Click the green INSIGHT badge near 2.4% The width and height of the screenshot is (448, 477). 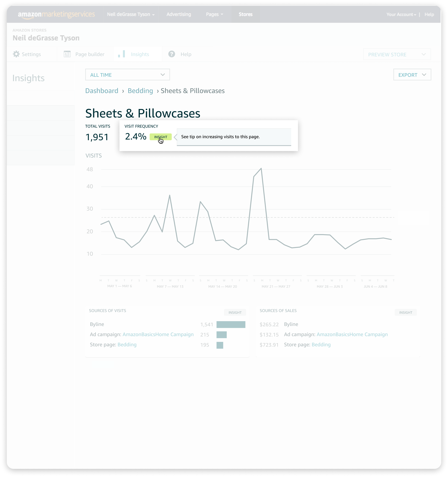tap(160, 137)
